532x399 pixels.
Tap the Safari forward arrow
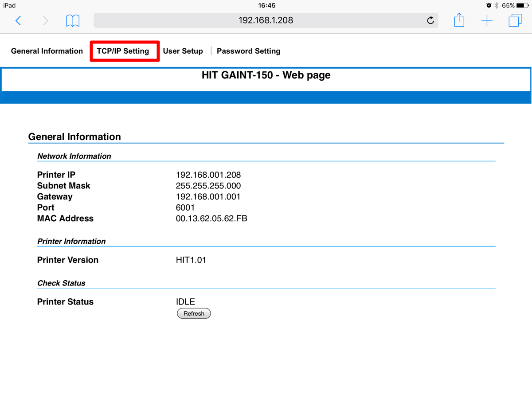(45, 20)
